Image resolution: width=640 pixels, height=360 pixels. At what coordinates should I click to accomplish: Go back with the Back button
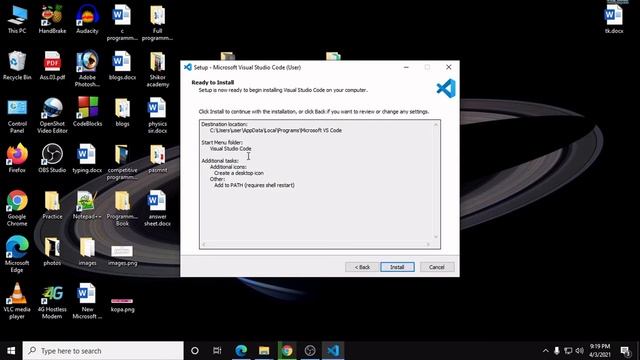point(362,267)
